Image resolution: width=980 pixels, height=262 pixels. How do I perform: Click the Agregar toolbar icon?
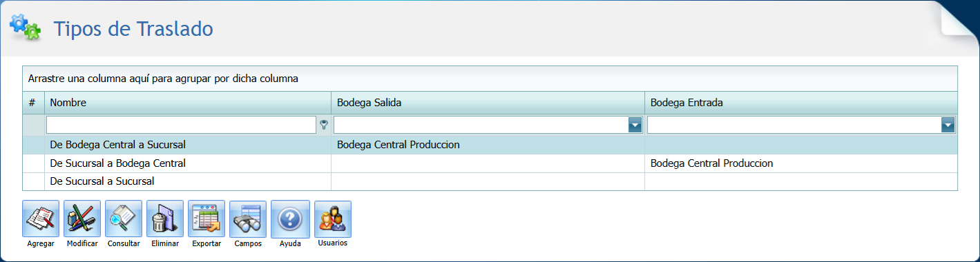coord(41,219)
